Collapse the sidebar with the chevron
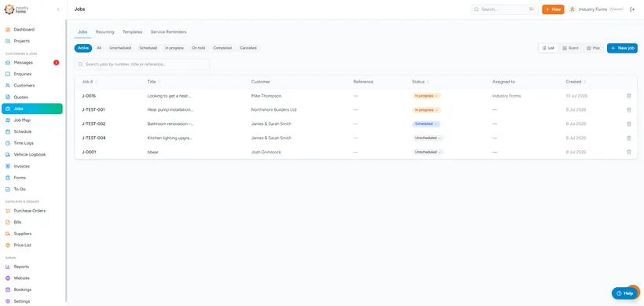The width and height of the screenshot is (644, 306). [58, 9]
